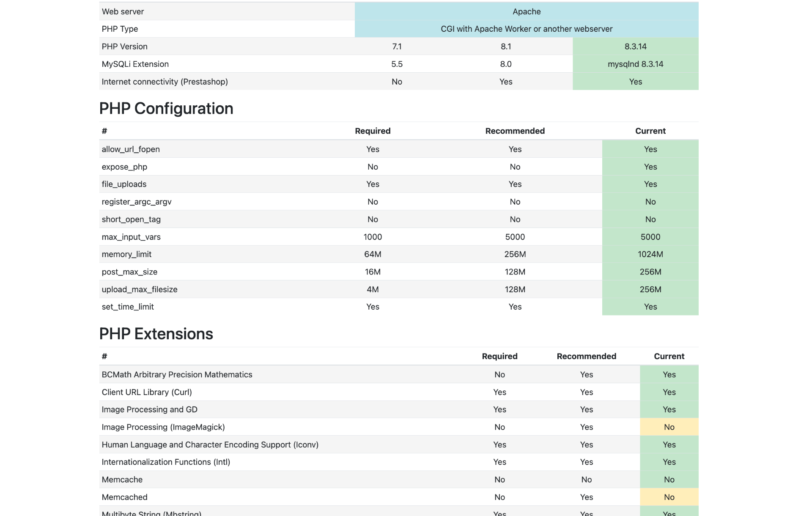Click the current memory_limit 1024M cell

650,254
